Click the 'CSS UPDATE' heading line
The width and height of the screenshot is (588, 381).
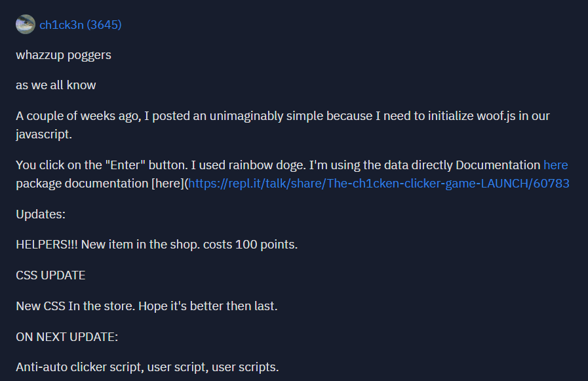point(50,275)
